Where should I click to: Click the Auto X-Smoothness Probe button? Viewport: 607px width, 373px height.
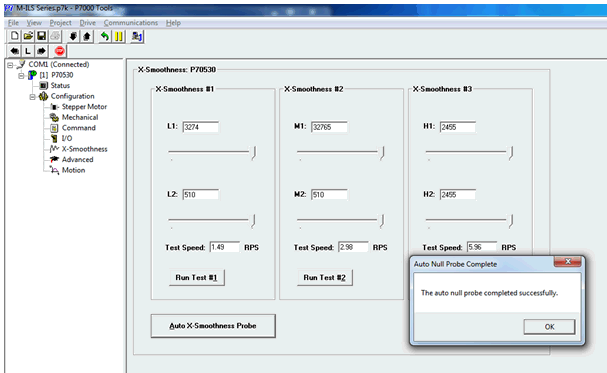click(x=213, y=326)
